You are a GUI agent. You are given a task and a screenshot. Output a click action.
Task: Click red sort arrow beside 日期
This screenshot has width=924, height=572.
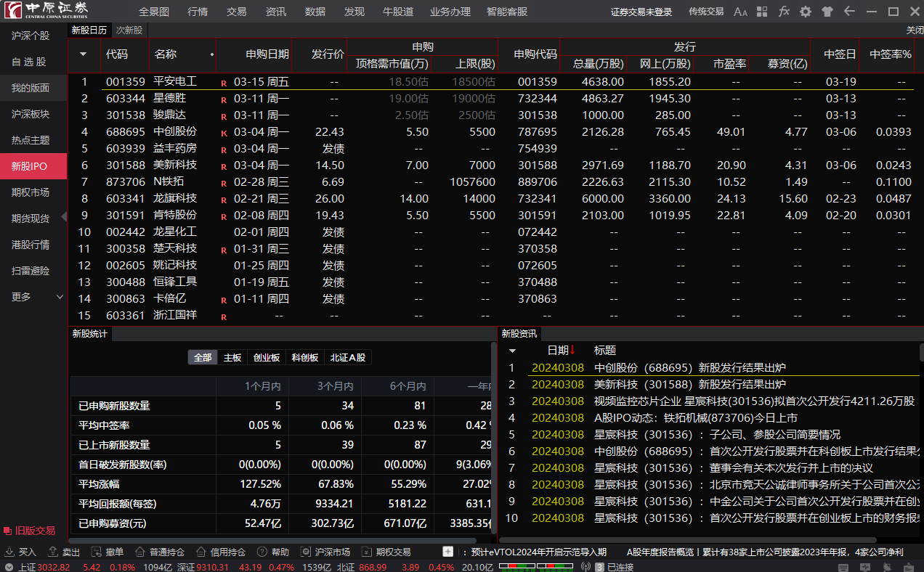pyautogui.click(x=572, y=350)
